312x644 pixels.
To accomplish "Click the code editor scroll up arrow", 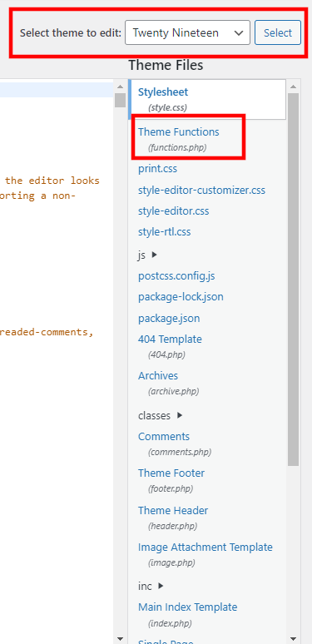I will (x=120, y=87).
